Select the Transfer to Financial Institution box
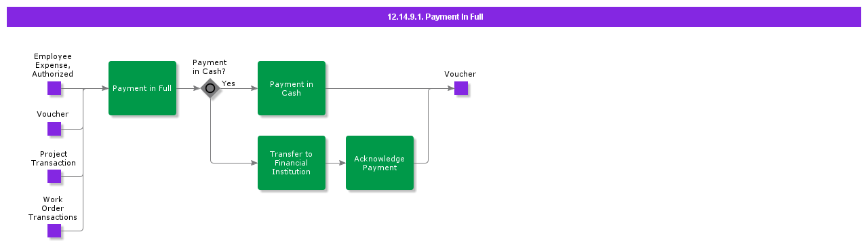Viewport: 868px width, 251px height. point(292,163)
